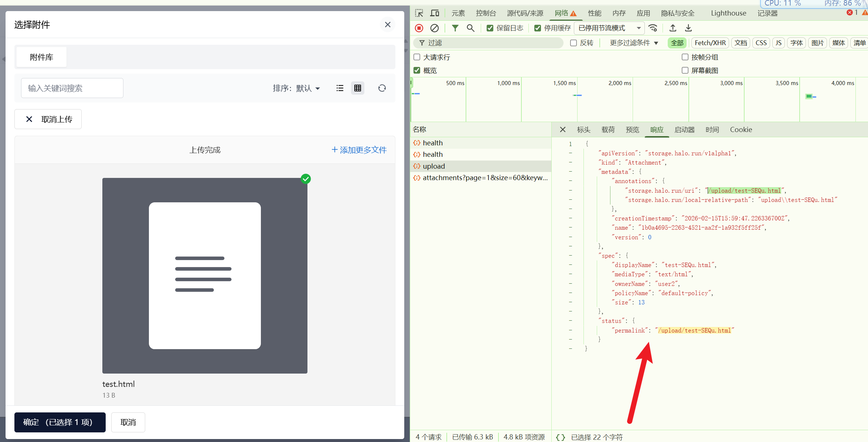Viewport: 868px width, 442px height.
Task: Click the record network log icon
Action: (x=419, y=28)
